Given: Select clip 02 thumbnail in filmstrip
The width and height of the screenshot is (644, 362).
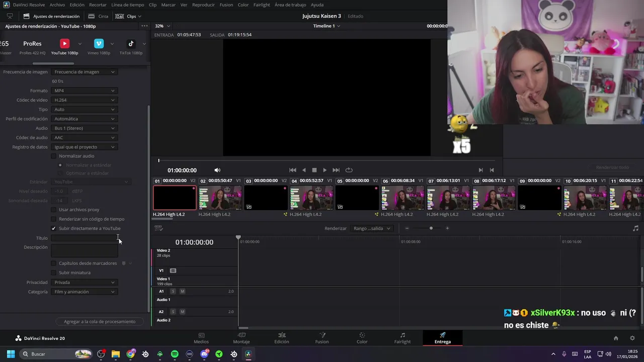Looking at the screenshot, I should (x=220, y=198).
